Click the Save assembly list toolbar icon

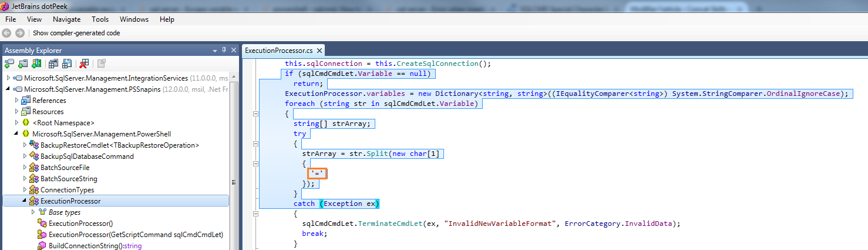pos(67,64)
